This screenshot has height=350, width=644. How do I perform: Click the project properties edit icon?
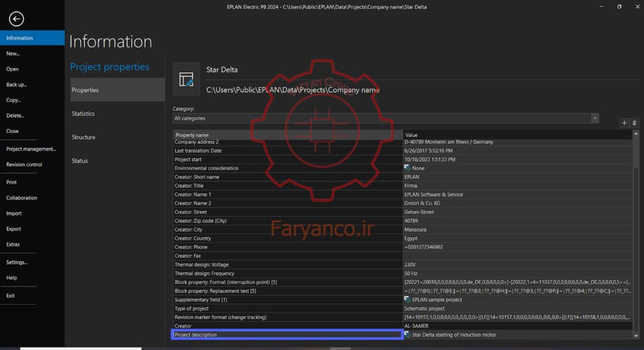point(186,79)
